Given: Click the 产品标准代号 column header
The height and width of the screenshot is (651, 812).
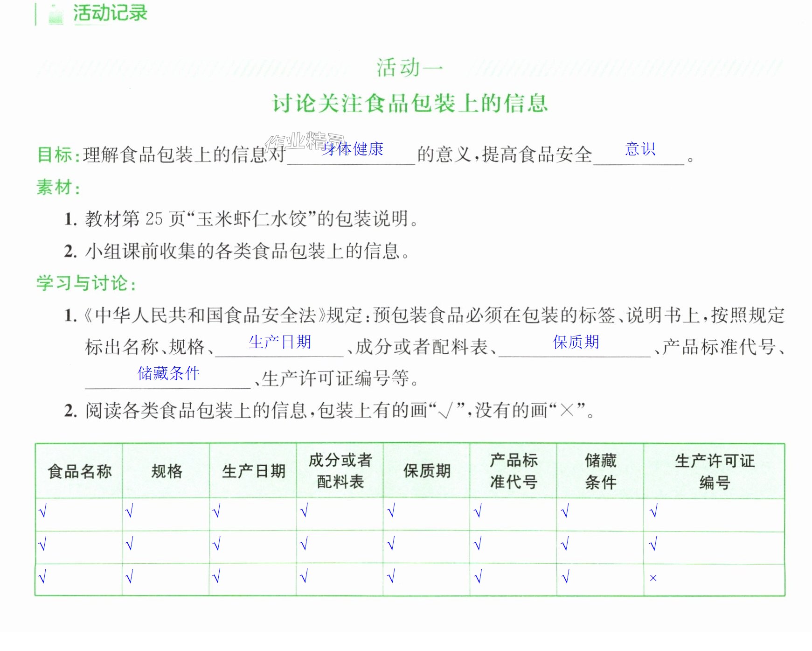Looking at the screenshot, I should 514,471.
